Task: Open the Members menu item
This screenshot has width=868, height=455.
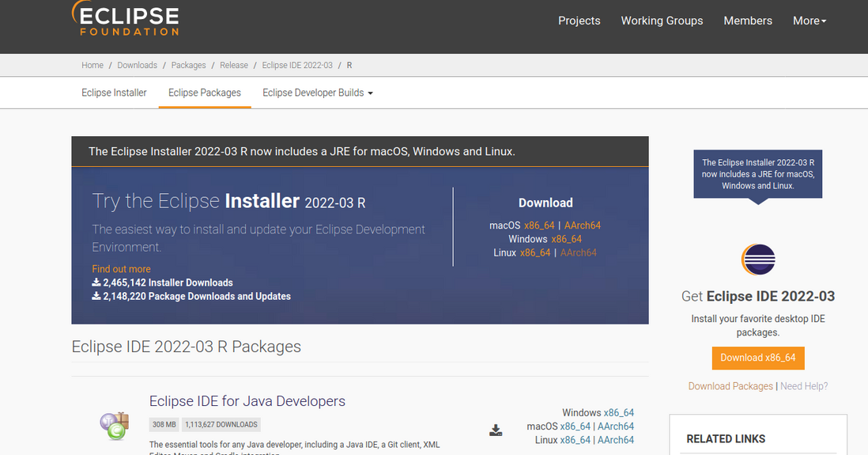Action: (x=747, y=21)
